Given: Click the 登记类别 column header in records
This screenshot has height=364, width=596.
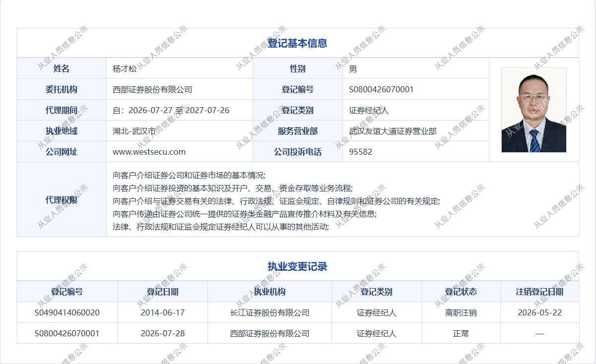Looking at the screenshot, I should click(377, 292).
